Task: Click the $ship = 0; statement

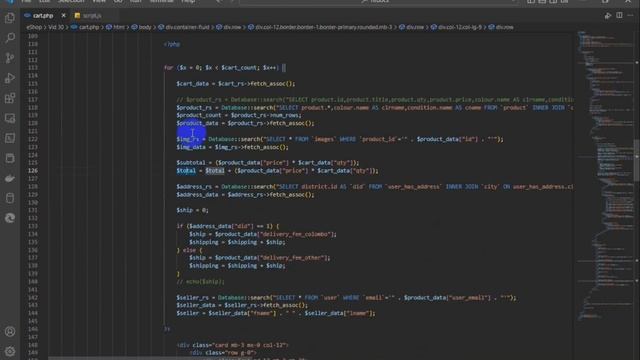Action: (192, 210)
